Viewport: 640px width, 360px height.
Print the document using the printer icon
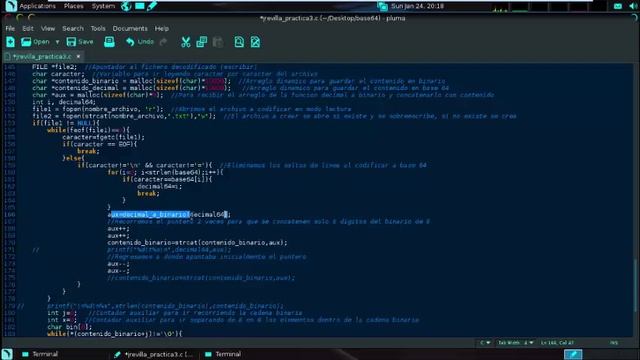109,42
